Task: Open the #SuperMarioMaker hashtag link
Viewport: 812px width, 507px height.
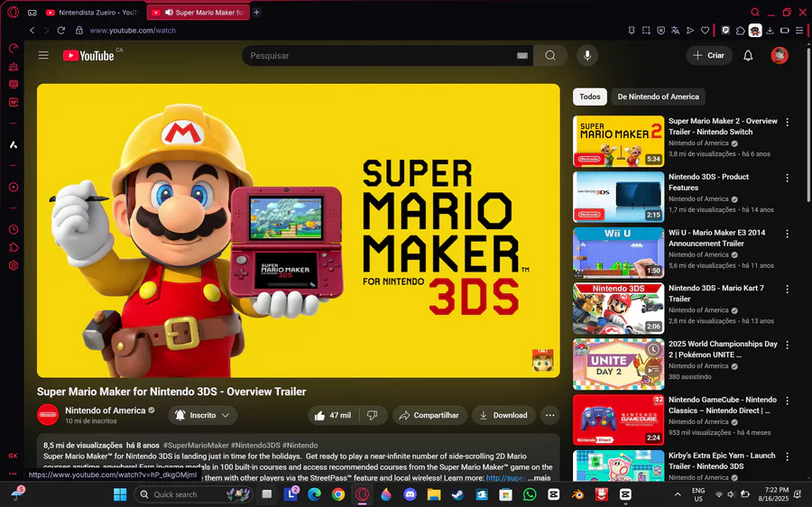Action: [196, 446]
